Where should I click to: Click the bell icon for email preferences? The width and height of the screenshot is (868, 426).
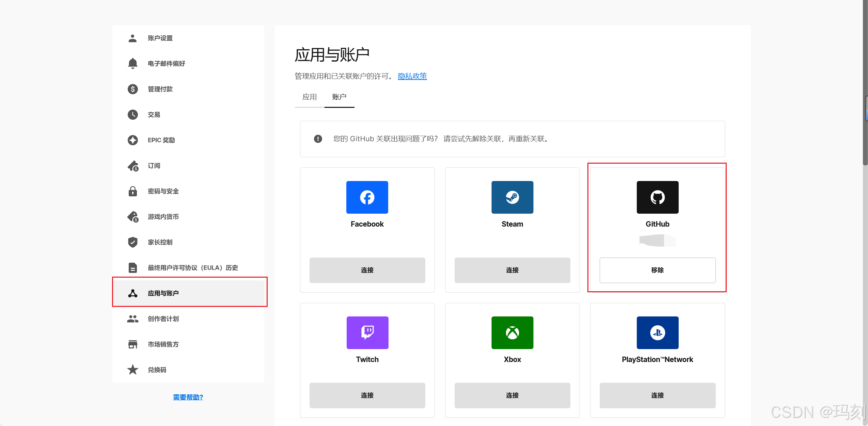[x=132, y=64]
